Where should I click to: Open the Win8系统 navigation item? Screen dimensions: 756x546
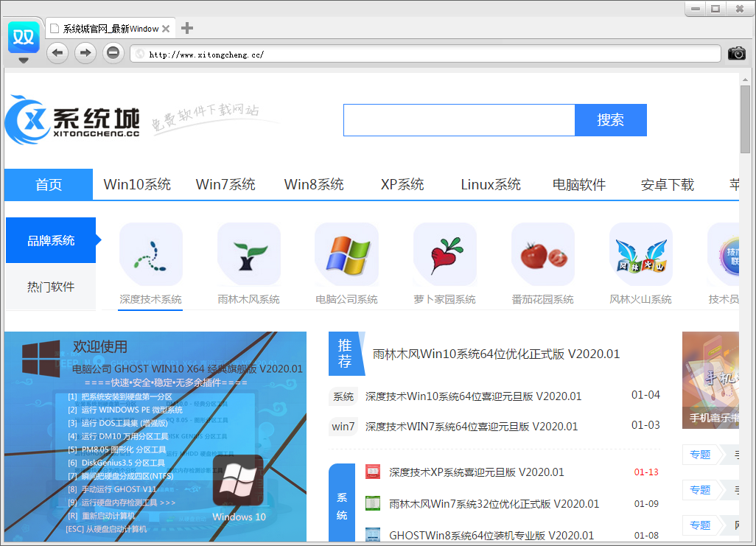[314, 184]
